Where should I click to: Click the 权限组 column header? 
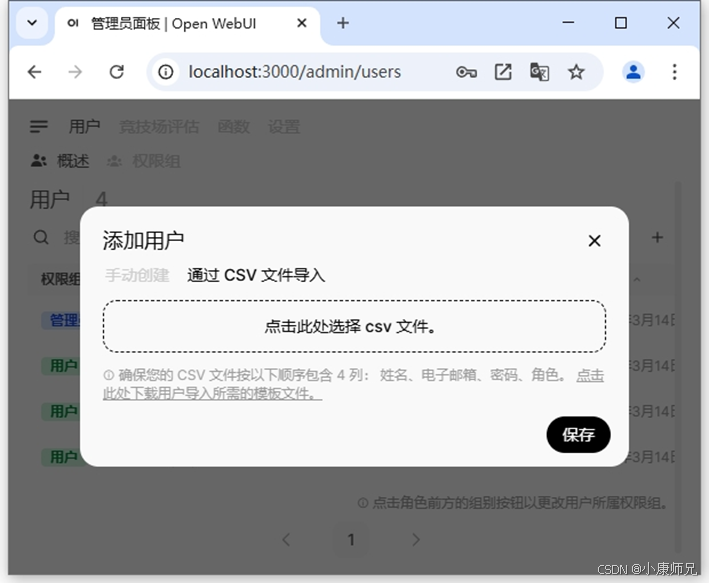click(x=61, y=279)
